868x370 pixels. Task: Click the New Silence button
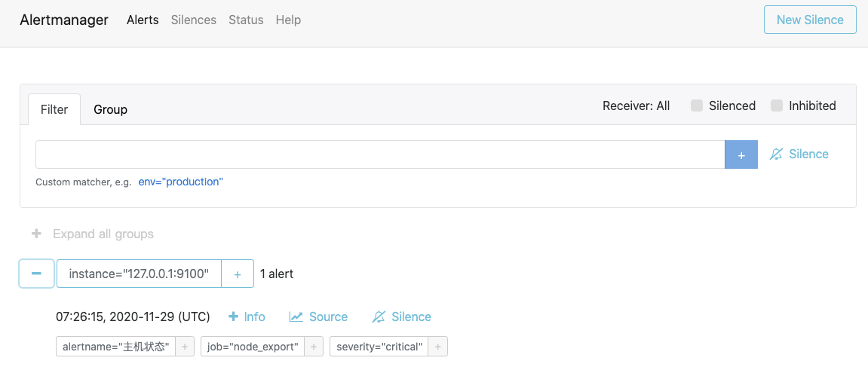point(809,20)
